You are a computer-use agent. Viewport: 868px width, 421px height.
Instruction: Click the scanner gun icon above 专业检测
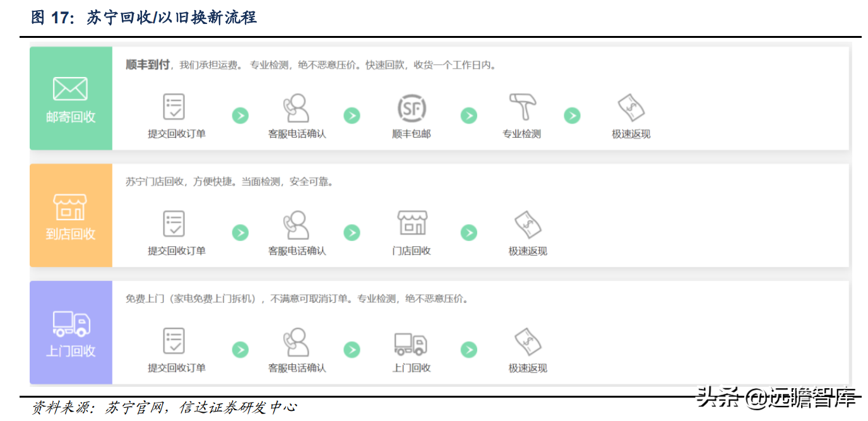pos(522,107)
